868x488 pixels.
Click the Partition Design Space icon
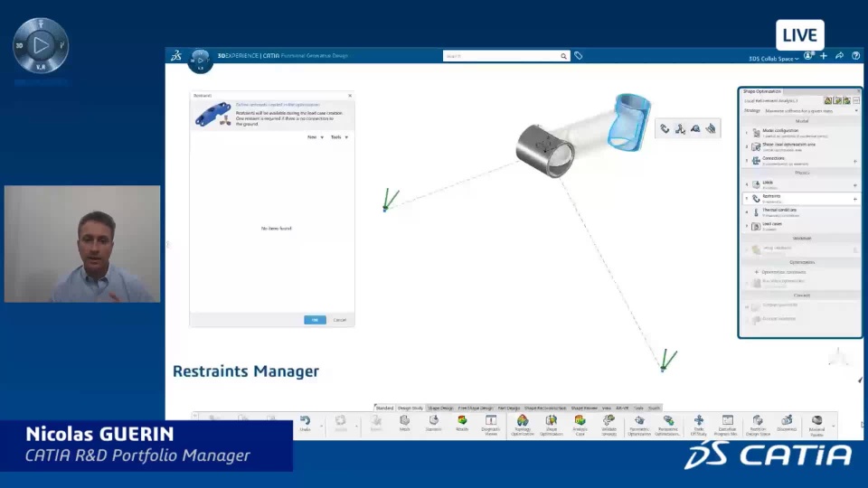(758, 426)
